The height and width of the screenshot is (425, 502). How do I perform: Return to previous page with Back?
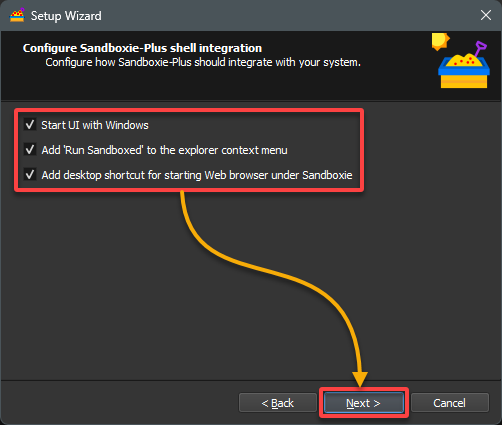278,403
